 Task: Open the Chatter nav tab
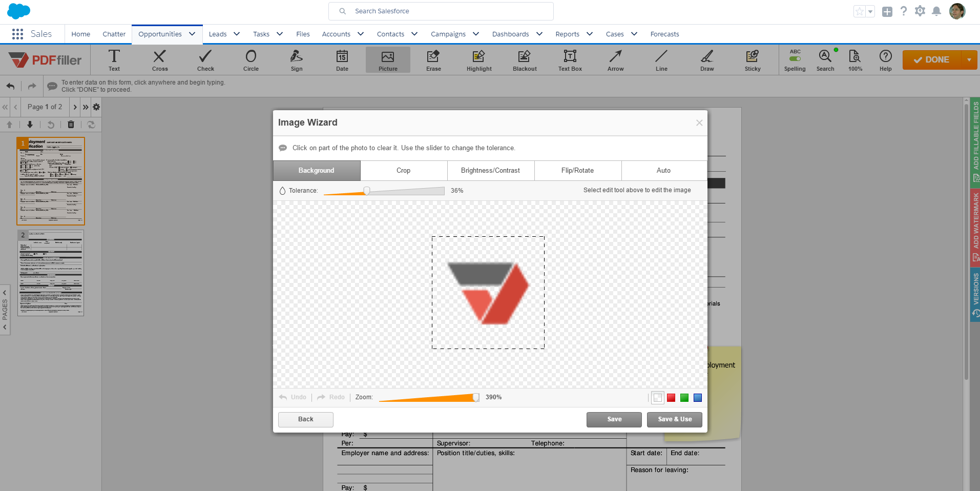114,34
